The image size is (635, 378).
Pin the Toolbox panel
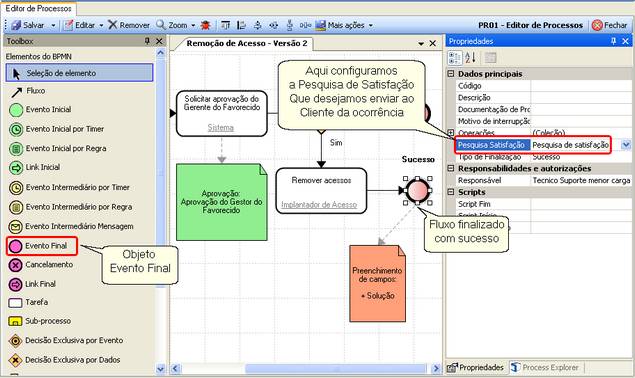[147, 41]
